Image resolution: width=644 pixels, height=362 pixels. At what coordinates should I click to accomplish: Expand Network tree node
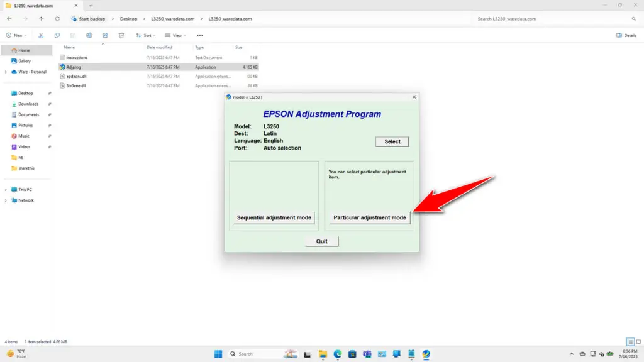6,200
